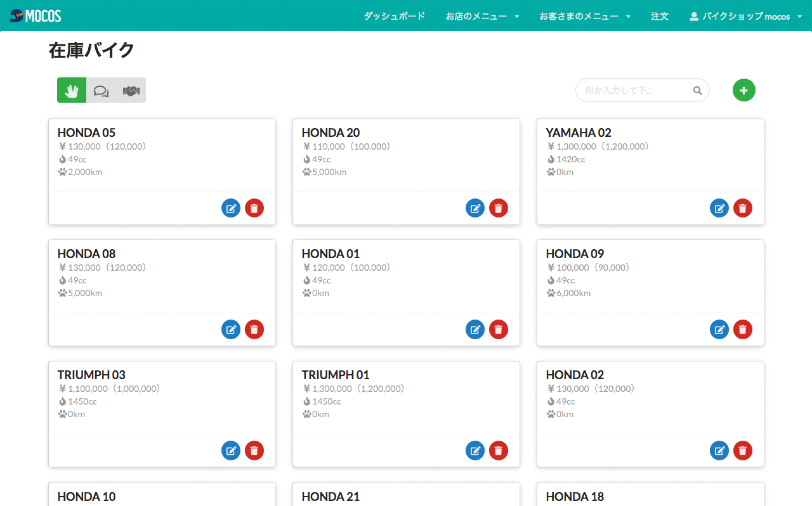
Task: Click HONDA 09 price ¥100,000
Action: click(568, 268)
